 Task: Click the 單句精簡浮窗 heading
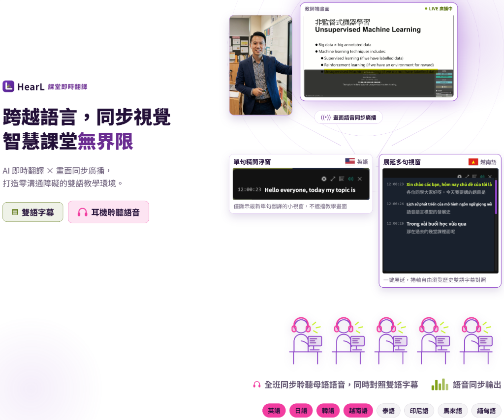point(252,162)
